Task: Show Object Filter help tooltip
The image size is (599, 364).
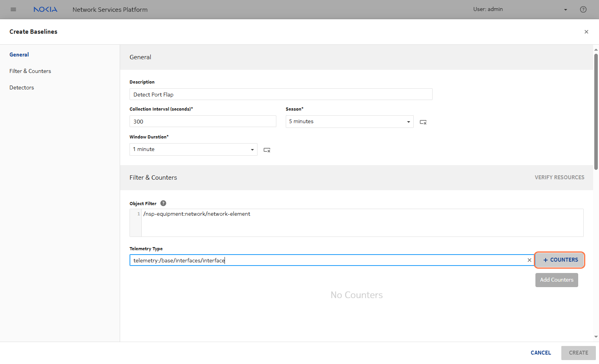Action: (163, 203)
